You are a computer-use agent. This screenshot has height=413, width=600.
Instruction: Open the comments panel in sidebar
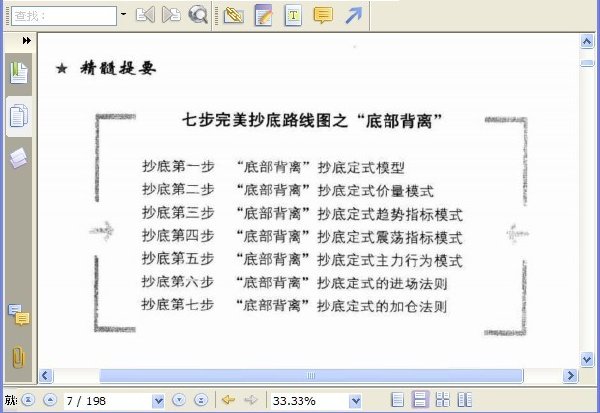point(18,315)
